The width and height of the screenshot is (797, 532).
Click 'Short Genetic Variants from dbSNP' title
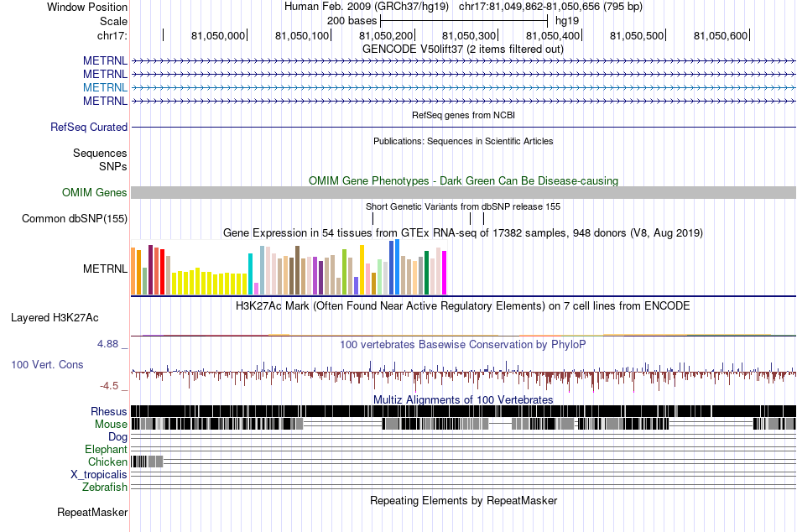tap(463, 207)
